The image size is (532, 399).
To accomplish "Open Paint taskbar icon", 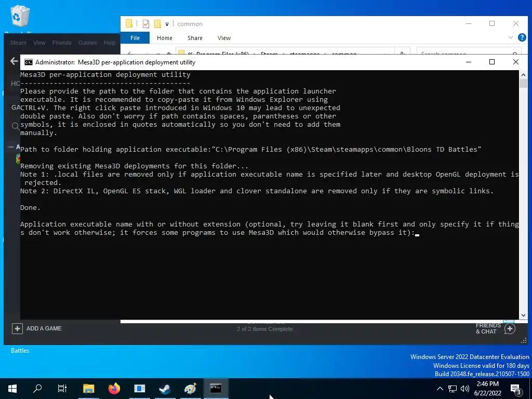I will tap(190, 389).
